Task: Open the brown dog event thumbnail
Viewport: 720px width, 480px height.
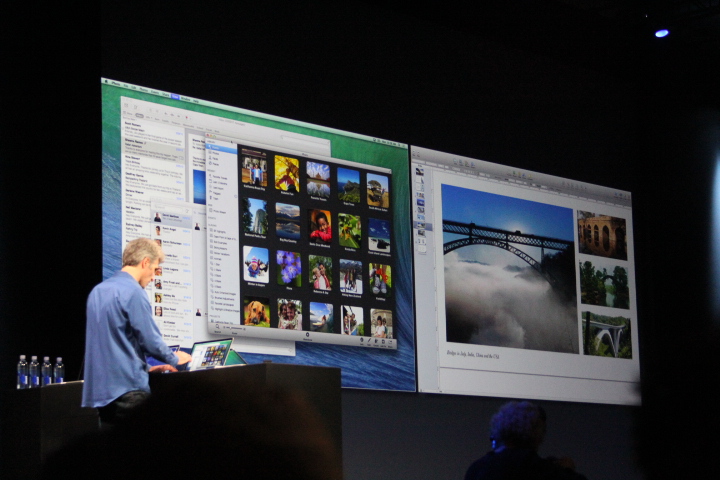Action: [257, 312]
